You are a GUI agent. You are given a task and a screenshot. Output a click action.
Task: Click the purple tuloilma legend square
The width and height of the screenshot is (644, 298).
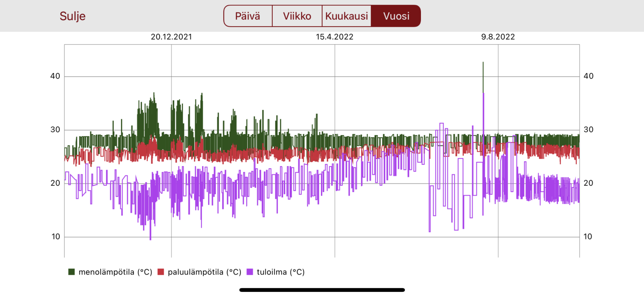250,272
